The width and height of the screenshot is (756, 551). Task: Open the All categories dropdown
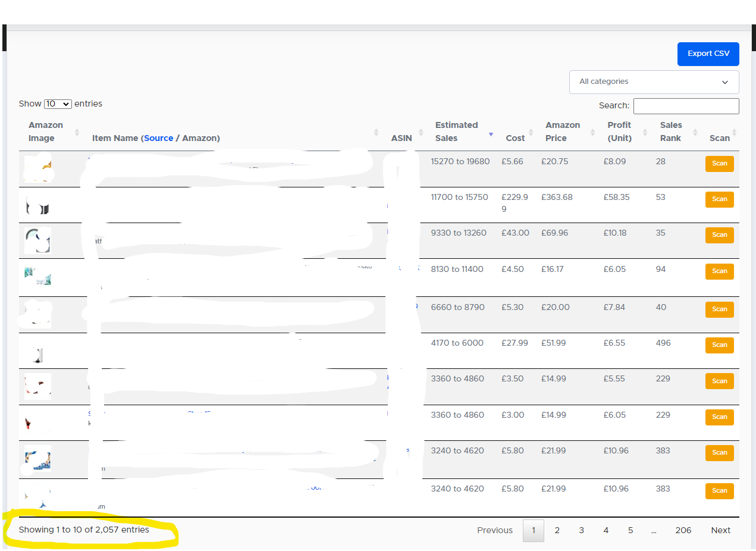654,82
